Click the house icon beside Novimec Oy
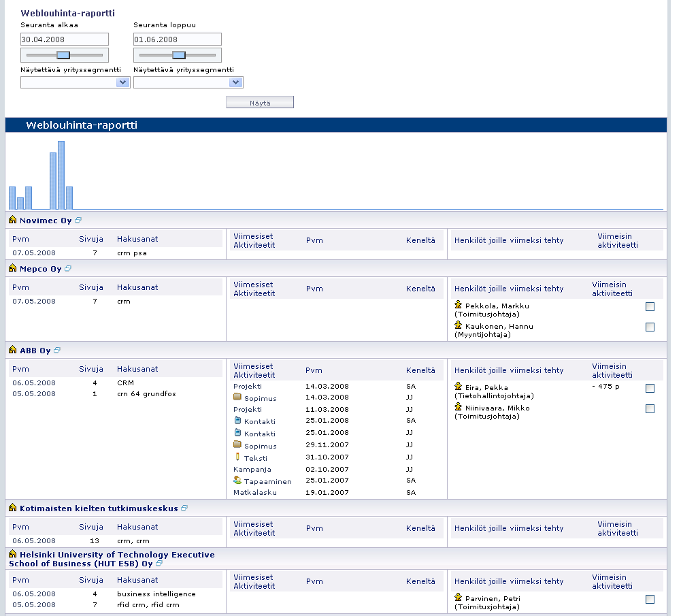The image size is (681, 616). coord(13,220)
